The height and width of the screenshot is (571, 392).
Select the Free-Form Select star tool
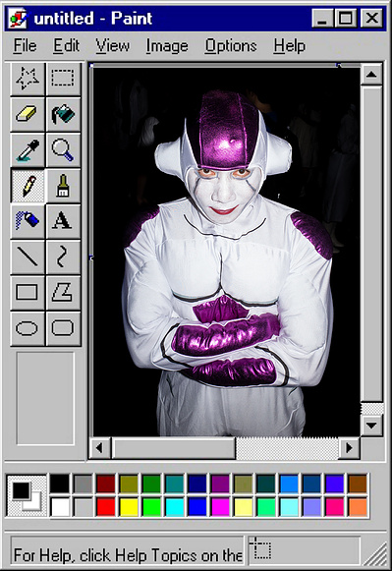coord(28,79)
